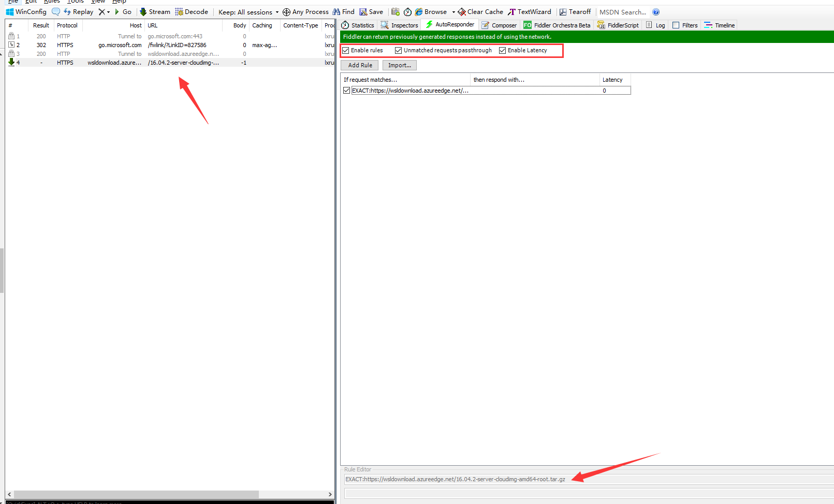
Task: Click the blue help icon beside MSDN Search
Action: 656,12
